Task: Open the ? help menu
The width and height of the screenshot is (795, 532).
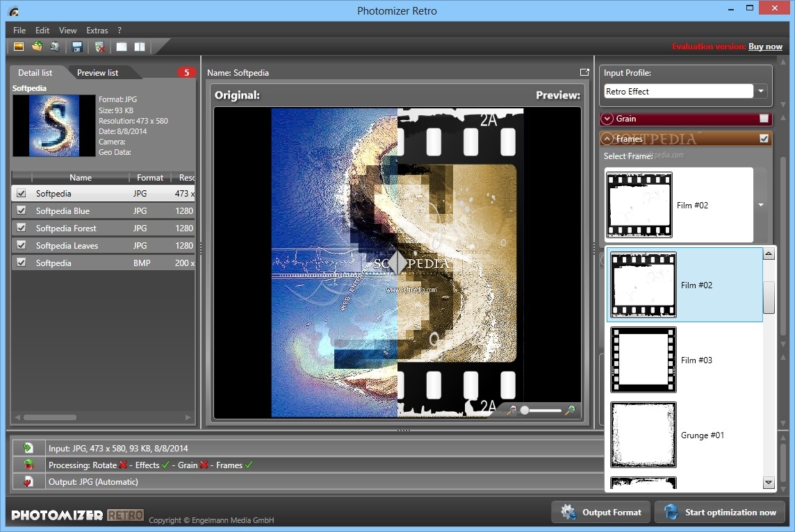Action: [x=119, y=31]
